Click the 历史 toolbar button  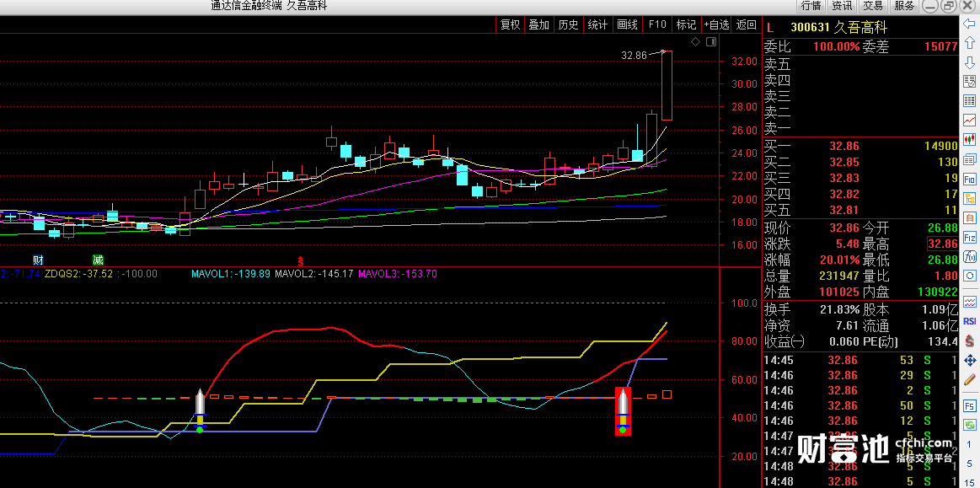coord(569,24)
